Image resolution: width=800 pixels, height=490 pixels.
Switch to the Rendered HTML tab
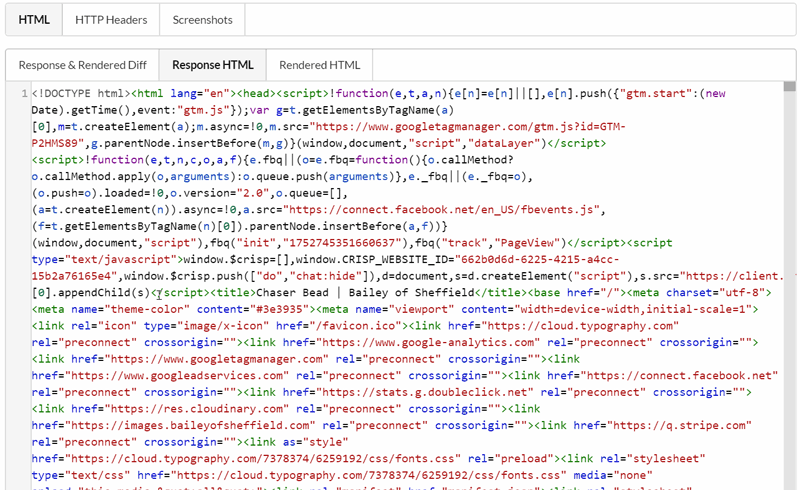[319, 65]
